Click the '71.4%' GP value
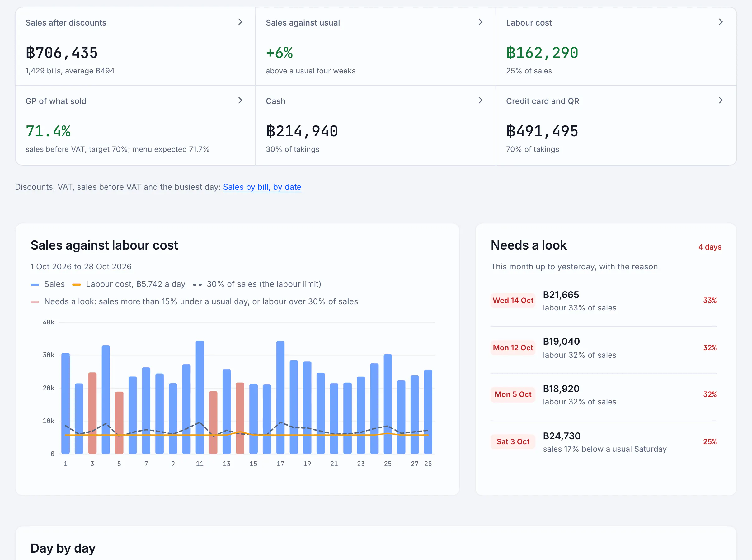Screen dimensions: 752x560 [48, 131]
